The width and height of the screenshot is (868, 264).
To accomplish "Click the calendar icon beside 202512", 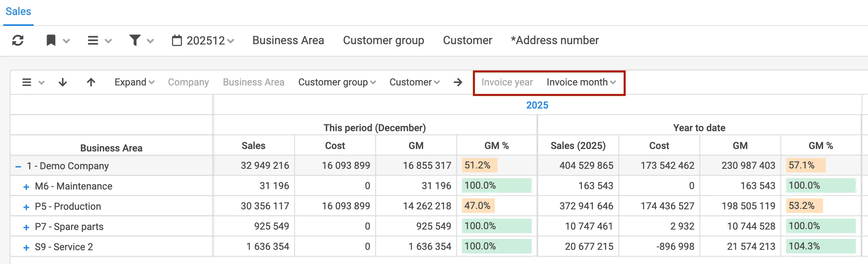I will (177, 40).
